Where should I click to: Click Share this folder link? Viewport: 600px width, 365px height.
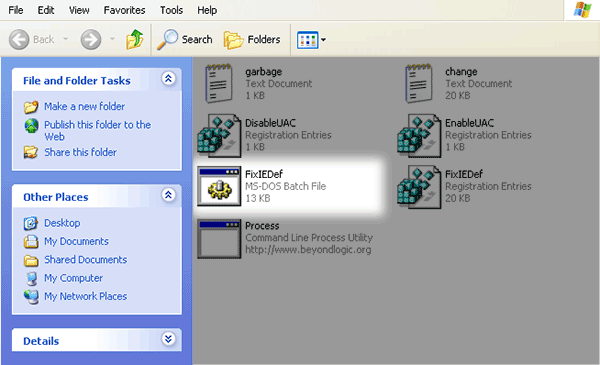point(80,152)
